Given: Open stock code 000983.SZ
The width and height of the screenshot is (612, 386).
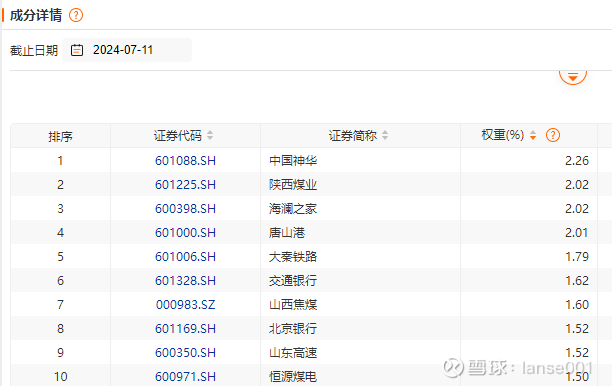Looking at the screenshot, I should [x=185, y=304].
